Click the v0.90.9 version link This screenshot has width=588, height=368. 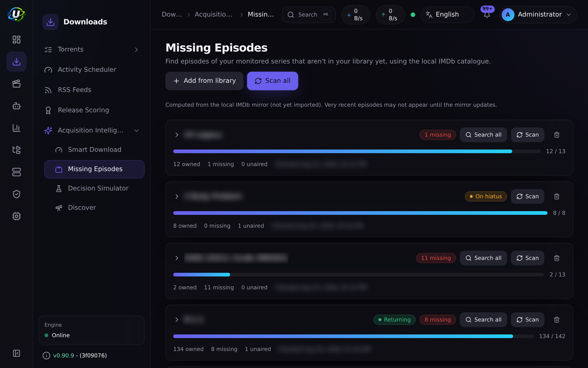[x=64, y=356]
